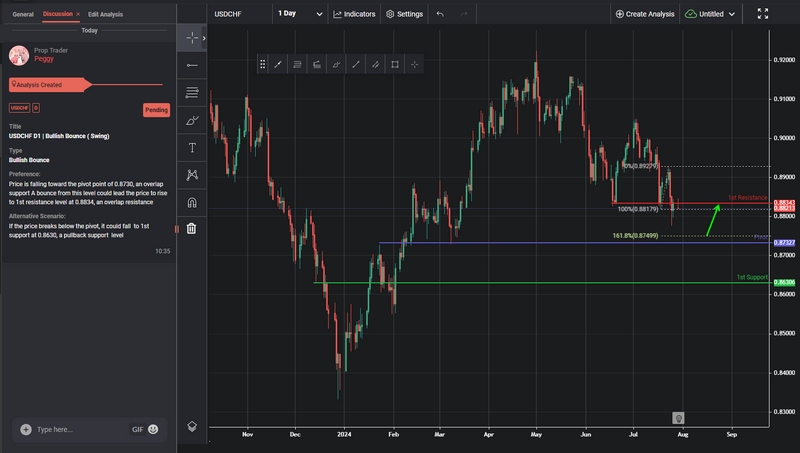The width and height of the screenshot is (800, 453).
Task: Enter fullscreen chart mode
Action: [763, 14]
